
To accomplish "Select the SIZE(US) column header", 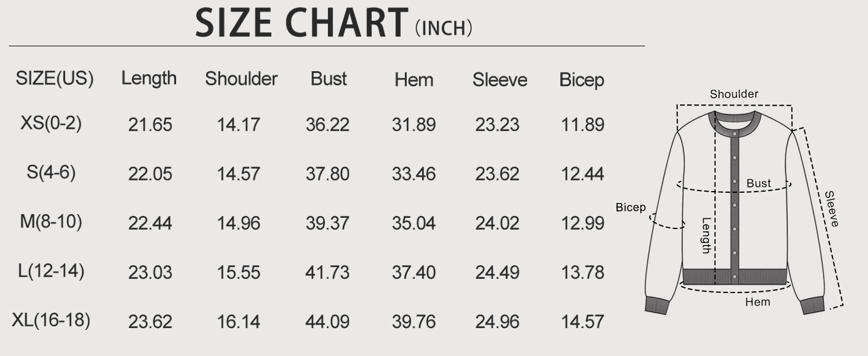I will point(55,79).
